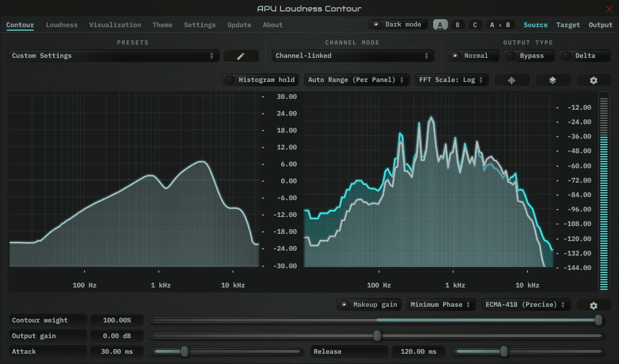Viewport: 619px width, 364px height.
Task: Select the Bypass output type
Action: [529, 56]
